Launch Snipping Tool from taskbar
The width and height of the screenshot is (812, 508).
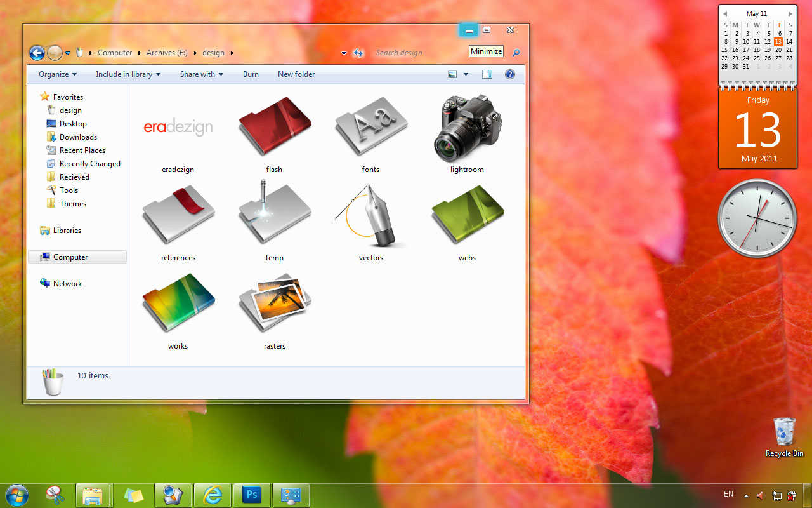[55, 495]
